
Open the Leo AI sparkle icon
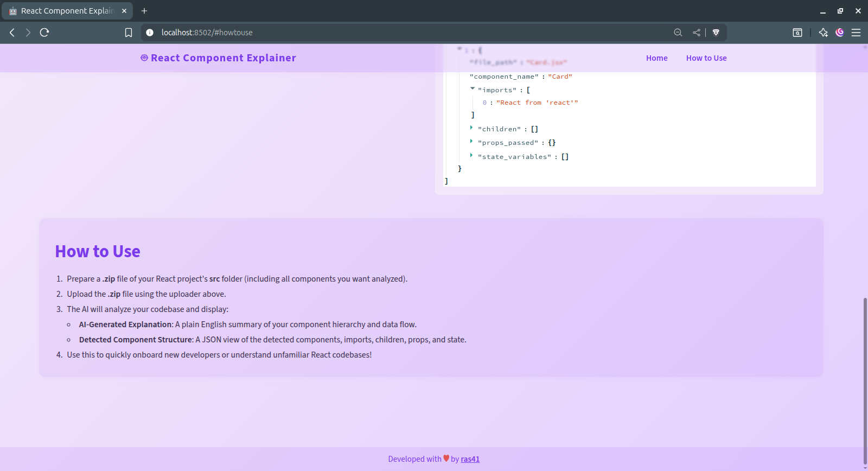click(823, 33)
